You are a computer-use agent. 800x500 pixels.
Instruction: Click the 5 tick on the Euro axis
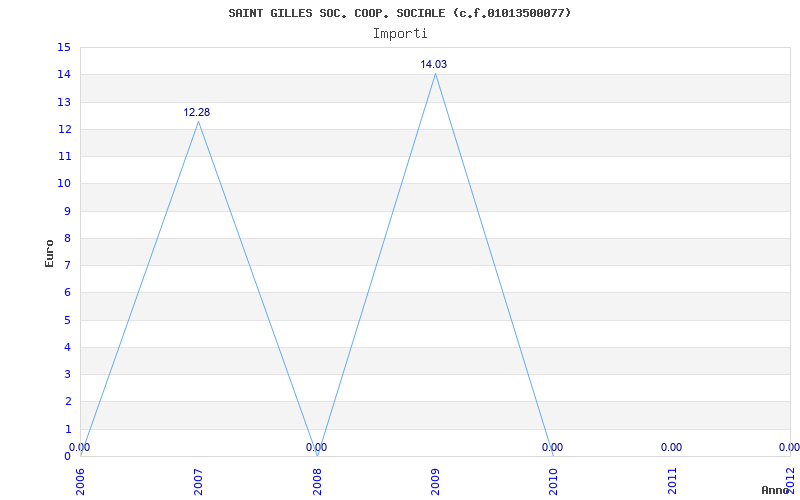tap(67, 320)
